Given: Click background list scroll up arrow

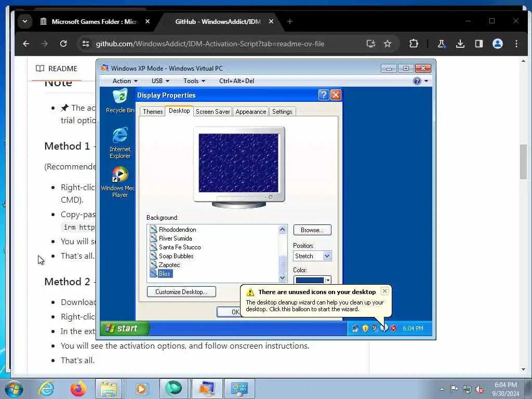Looking at the screenshot, I should point(282,230).
